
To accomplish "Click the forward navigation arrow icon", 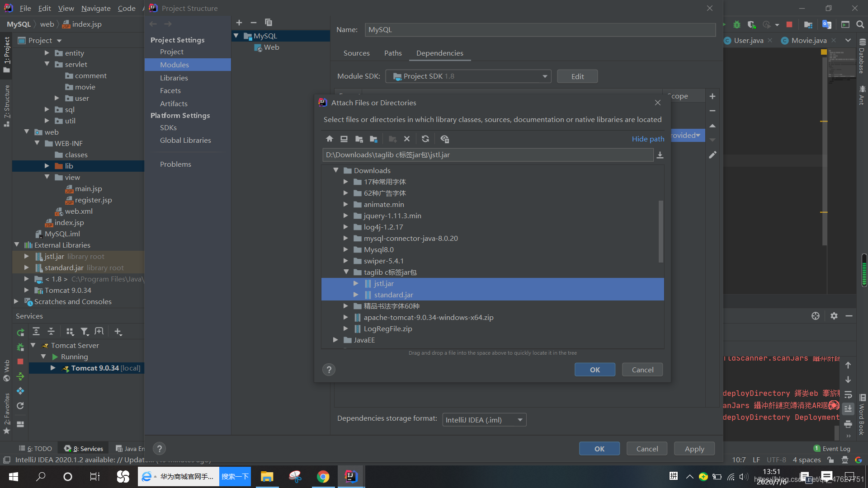I will point(168,24).
